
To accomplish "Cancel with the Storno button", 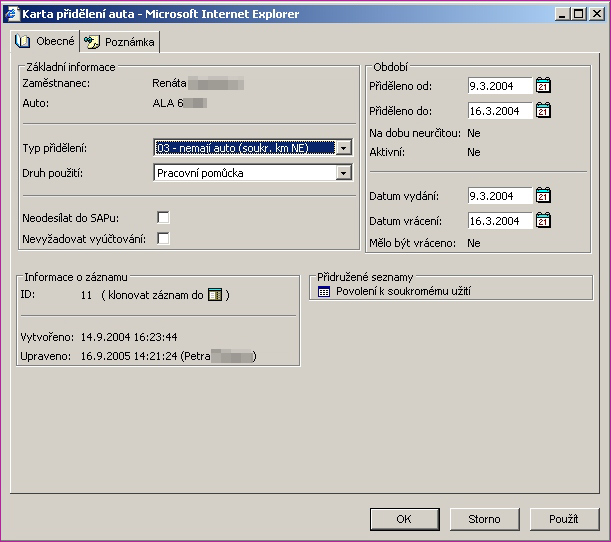I will pyautogui.click(x=484, y=519).
